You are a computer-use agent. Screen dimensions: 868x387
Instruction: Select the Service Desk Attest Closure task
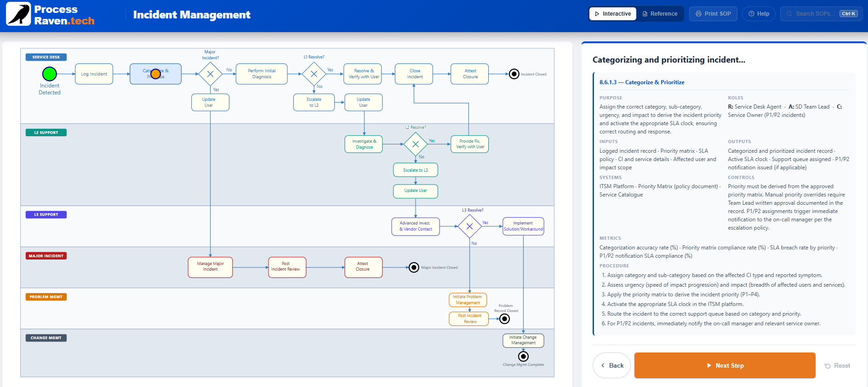(x=470, y=74)
